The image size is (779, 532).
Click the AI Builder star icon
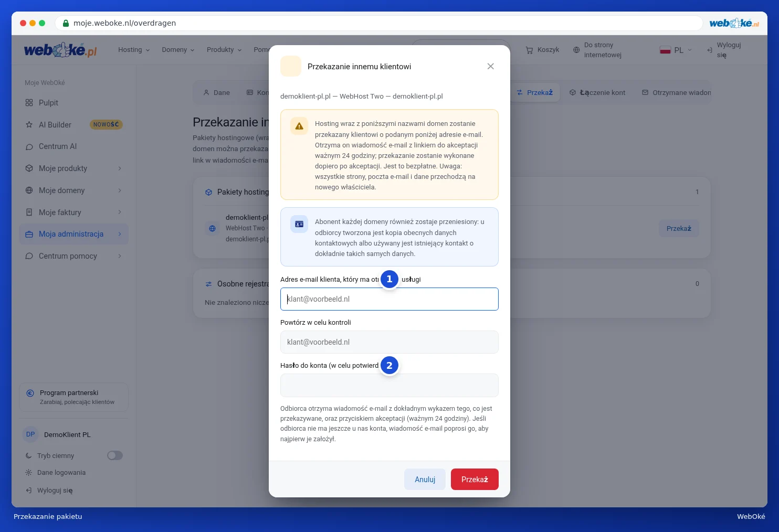[29, 125]
